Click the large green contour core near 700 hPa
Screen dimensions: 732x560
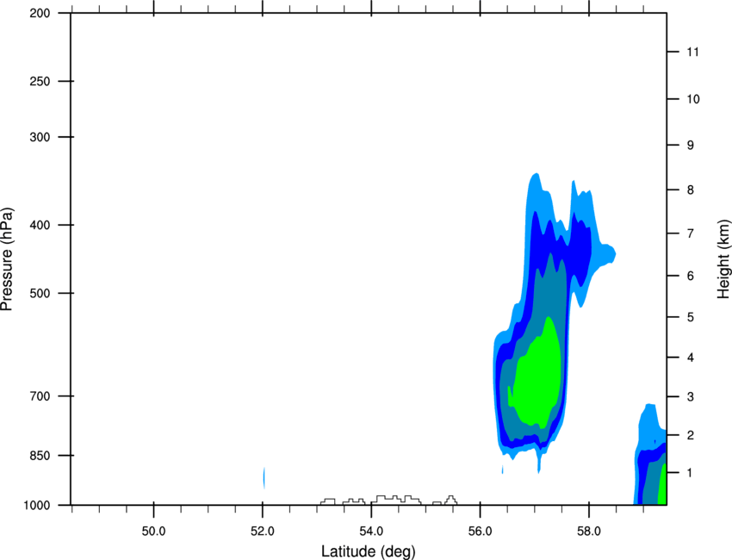pyautogui.click(x=537, y=374)
